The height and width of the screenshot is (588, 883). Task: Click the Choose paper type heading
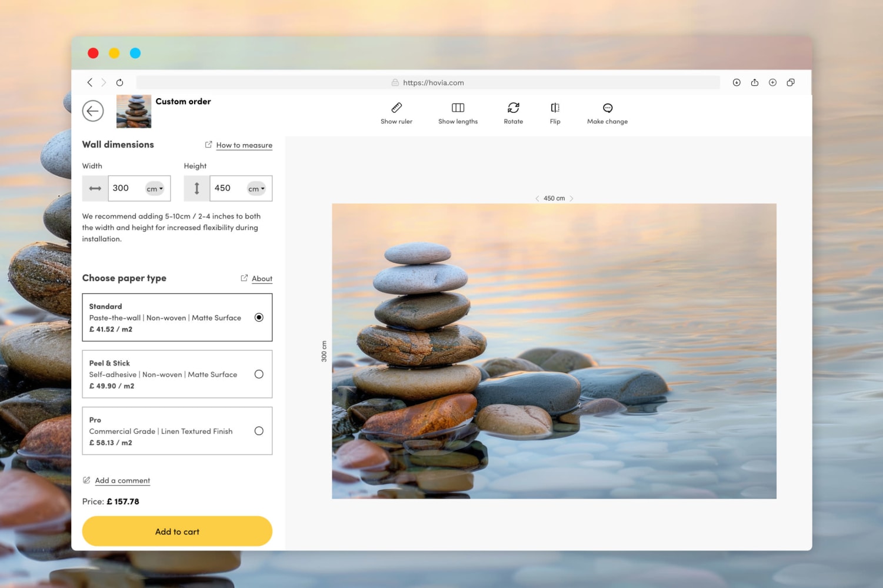click(x=124, y=278)
